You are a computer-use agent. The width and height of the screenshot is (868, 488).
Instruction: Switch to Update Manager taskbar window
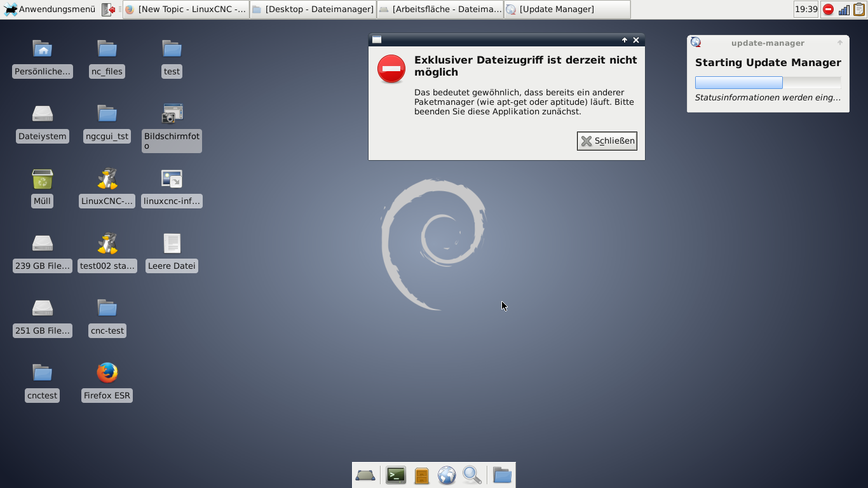point(567,10)
